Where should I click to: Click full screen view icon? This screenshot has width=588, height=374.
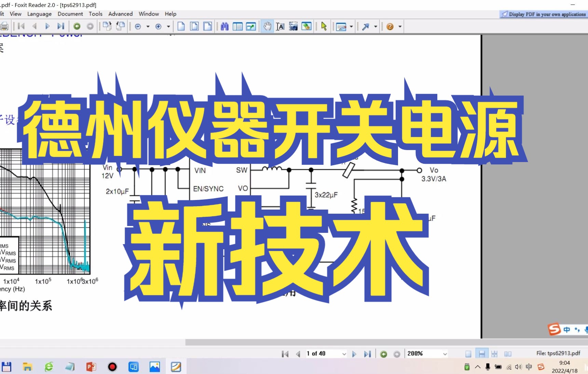pyautogui.click(x=251, y=26)
